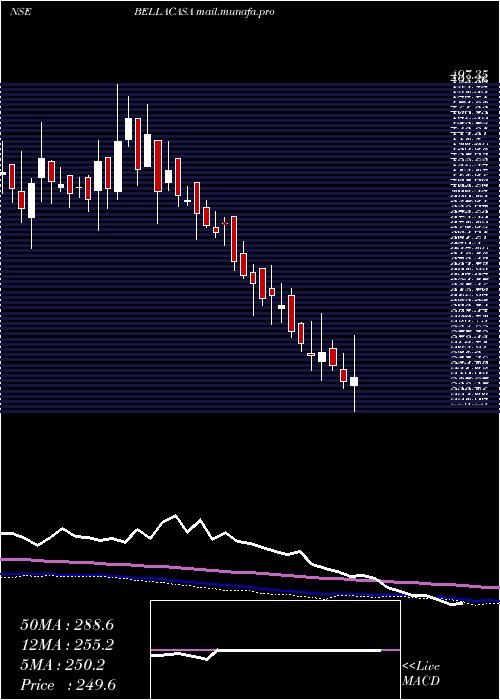Click the 5MA : 250.2 value

(x=62, y=665)
